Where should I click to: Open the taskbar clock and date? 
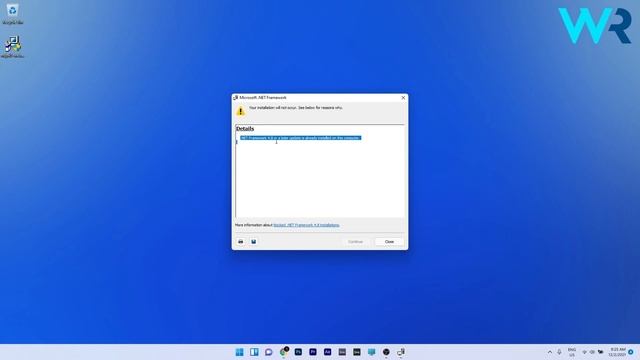point(618,352)
